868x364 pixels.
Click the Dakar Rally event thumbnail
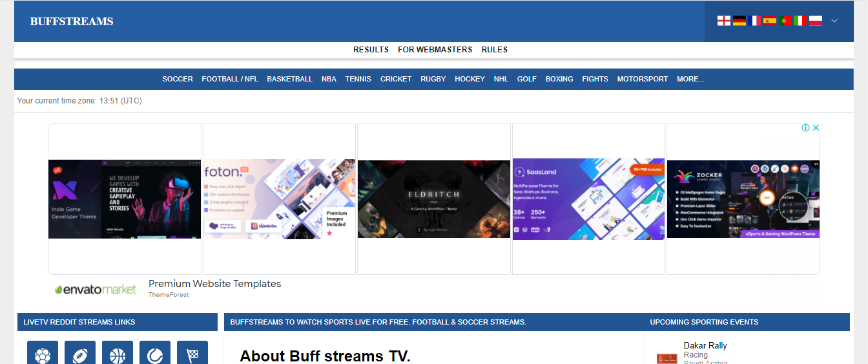tap(666, 358)
